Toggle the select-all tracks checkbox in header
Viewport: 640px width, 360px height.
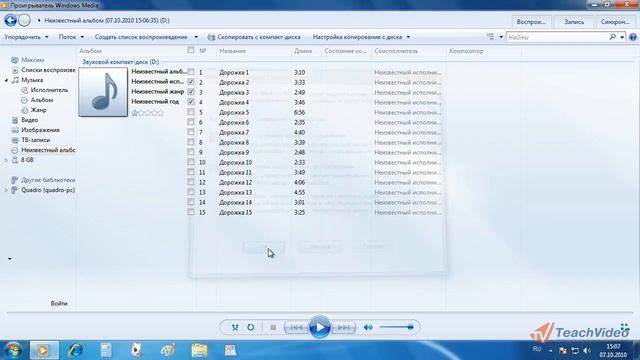tap(190, 50)
